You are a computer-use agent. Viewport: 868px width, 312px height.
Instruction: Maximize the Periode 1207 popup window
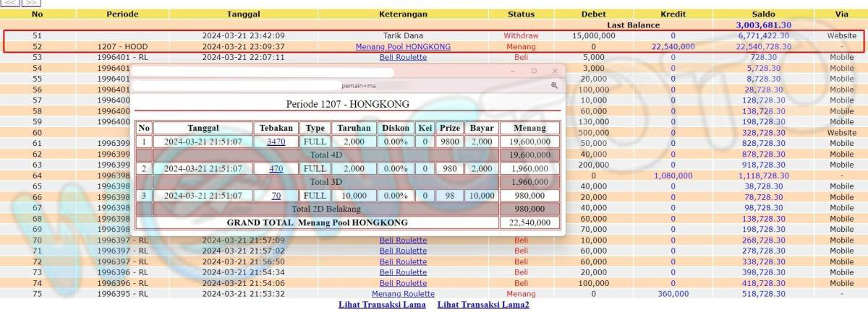coord(534,71)
